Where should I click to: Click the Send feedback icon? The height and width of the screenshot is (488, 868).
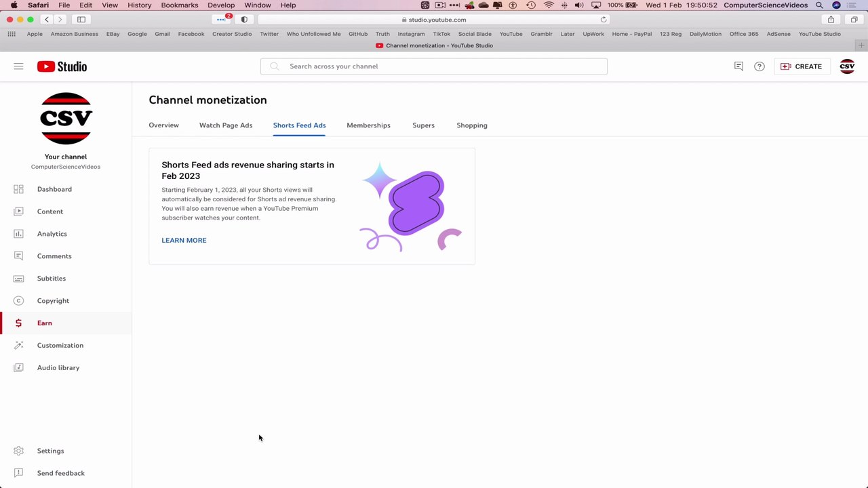pyautogui.click(x=18, y=473)
